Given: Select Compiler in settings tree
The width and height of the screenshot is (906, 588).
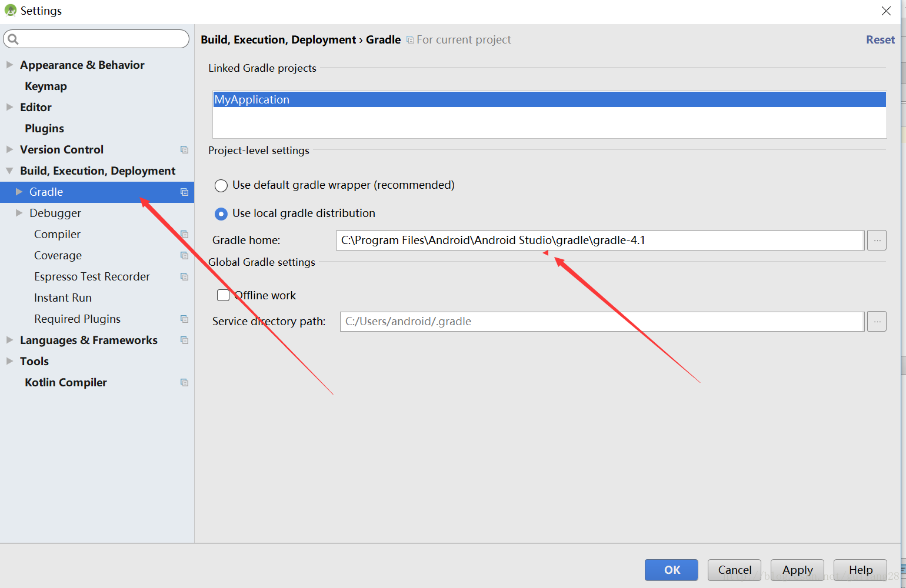Looking at the screenshot, I should [x=57, y=235].
